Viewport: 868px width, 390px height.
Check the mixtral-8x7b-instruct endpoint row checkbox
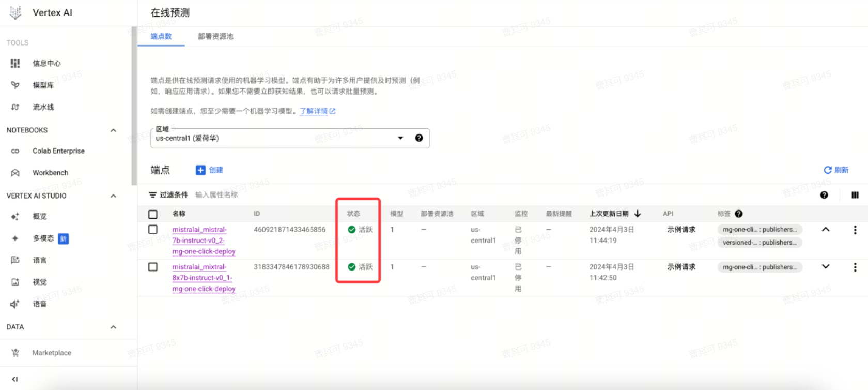coord(153,267)
